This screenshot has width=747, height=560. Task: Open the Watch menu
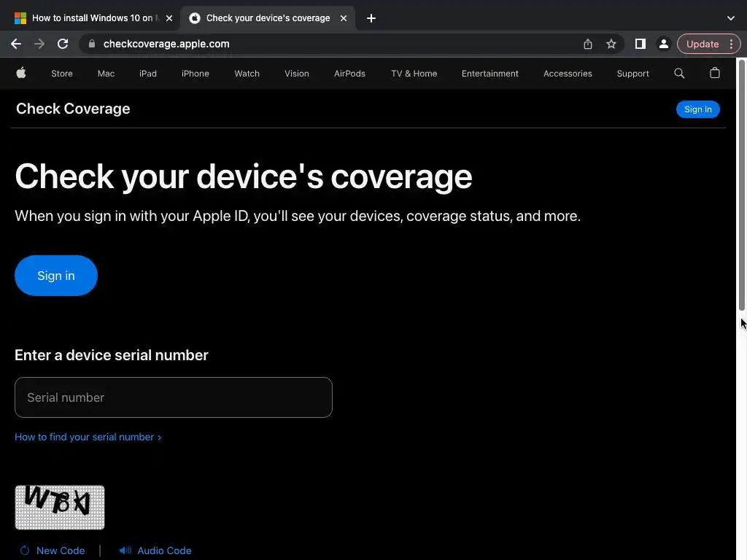click(247, 74)
